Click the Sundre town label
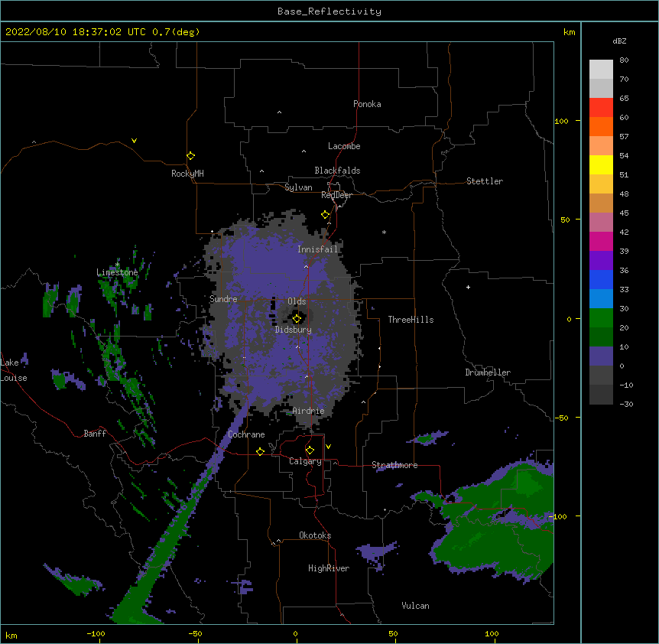This screenshot has height=644, width=659. (223, 299)
